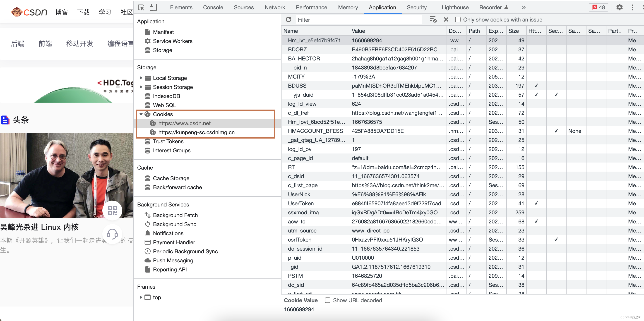Screen dimensions: 644x321
Task: Select https://kunpeng-sc.csdnimg.cn cookies
Action: pos(196,132)
